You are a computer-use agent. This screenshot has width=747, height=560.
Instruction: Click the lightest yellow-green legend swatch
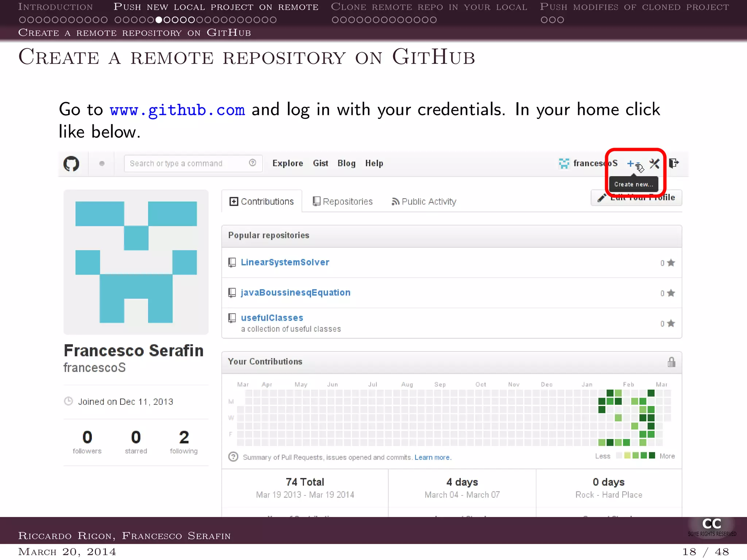(x=627, y=455)
